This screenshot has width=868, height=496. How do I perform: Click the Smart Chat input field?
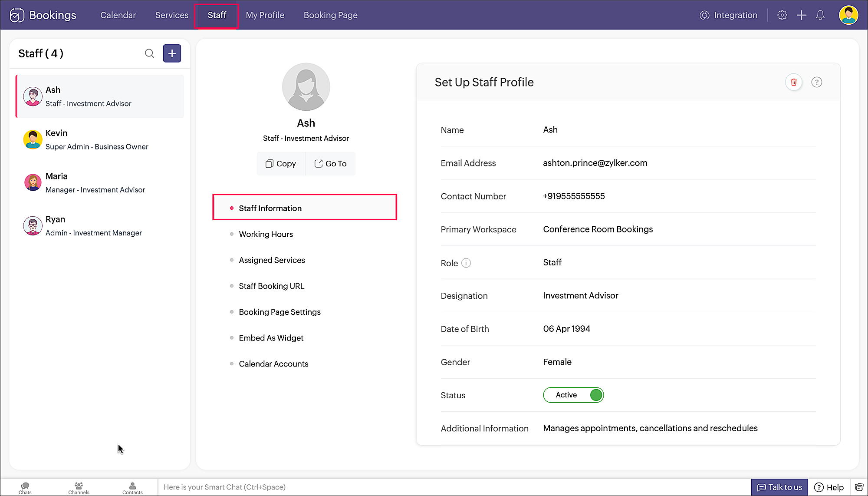[x=454, y=487]
